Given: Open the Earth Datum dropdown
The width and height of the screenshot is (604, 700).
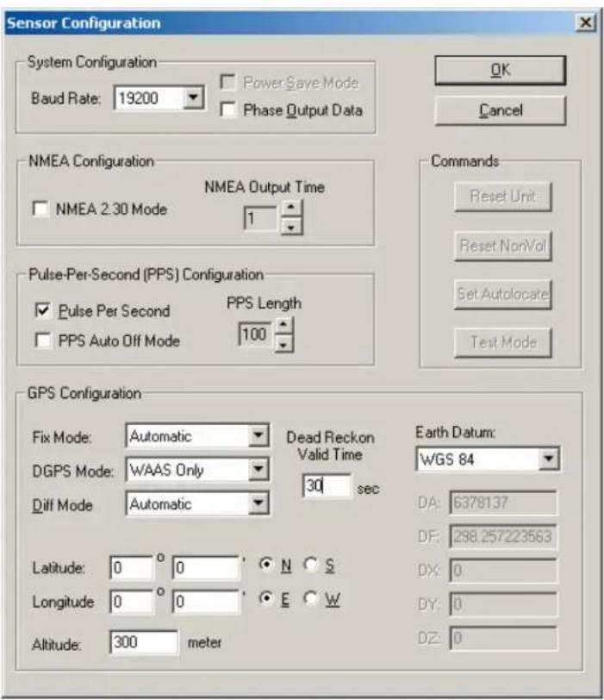Looking at the screenshot, I should 549,459.
